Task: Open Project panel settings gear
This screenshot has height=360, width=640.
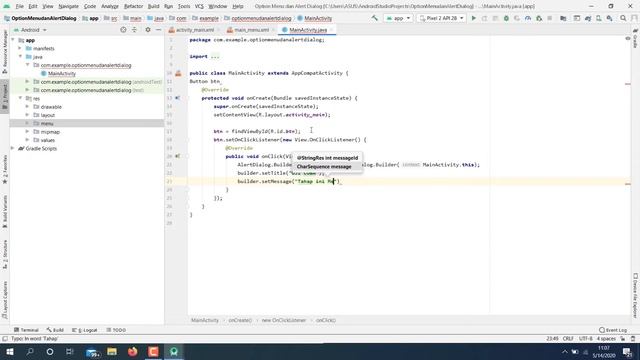Action: tap(148, 30)
